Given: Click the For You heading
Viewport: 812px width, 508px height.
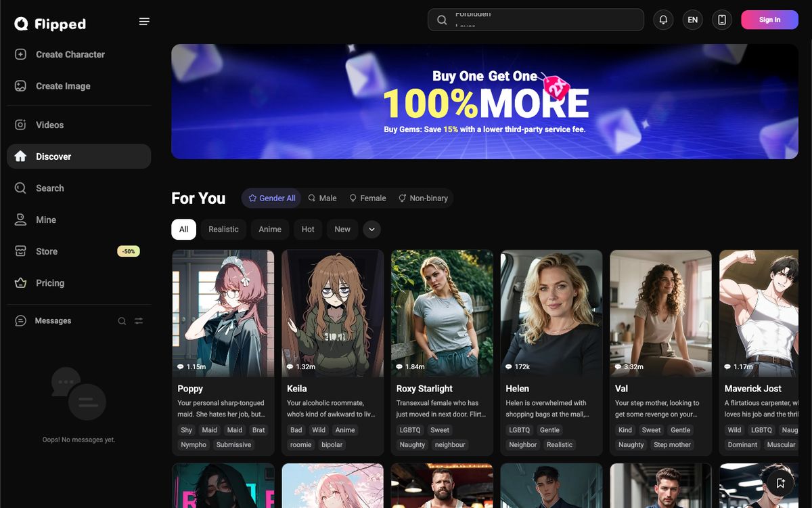Looking at the screenshot, I should 198,198.
